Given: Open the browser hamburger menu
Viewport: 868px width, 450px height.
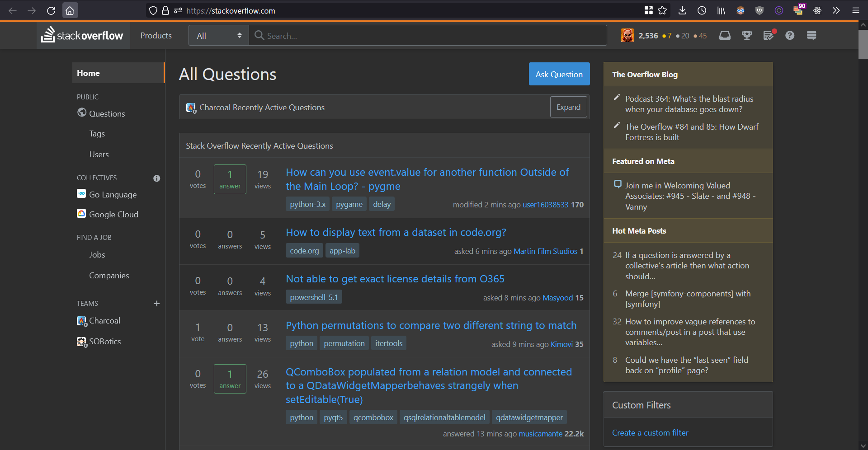Looking at the screenshot, I should tap(855, 10).
